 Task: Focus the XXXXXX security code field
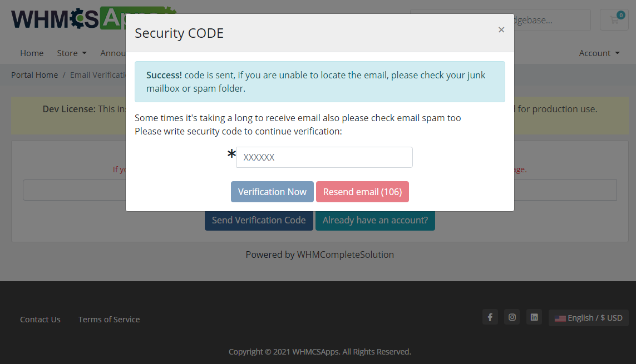(324, 157)
